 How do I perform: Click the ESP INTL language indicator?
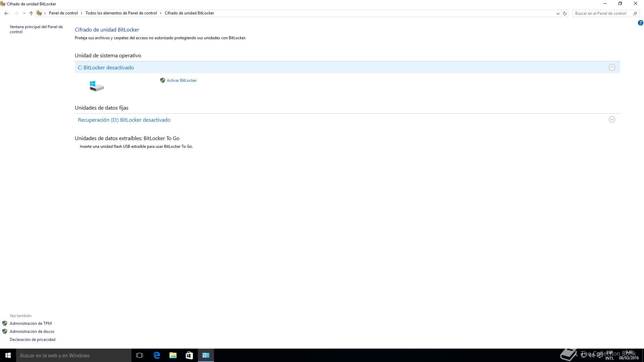[609, 355]
